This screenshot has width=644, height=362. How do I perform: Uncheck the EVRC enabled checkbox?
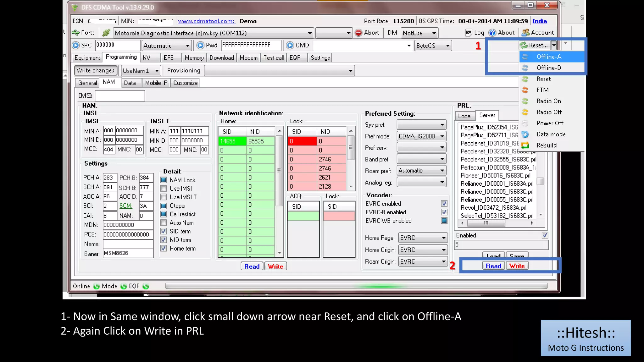(444, 204)
